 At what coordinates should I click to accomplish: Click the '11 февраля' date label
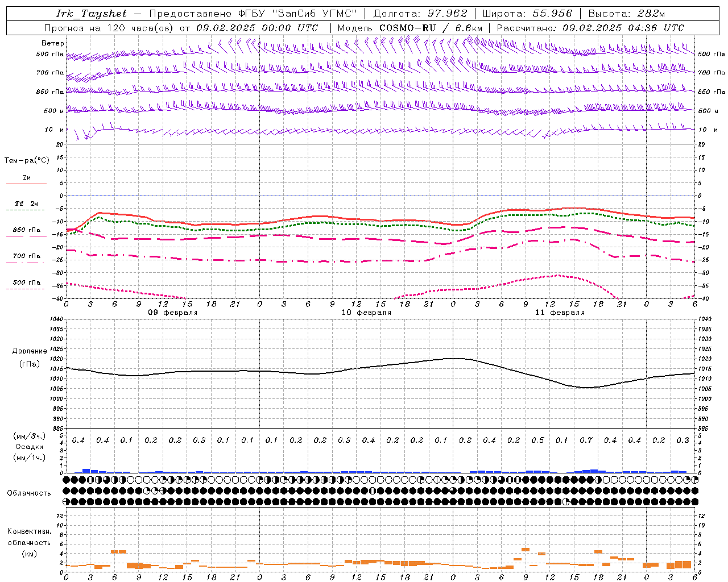tap(560, 313)
